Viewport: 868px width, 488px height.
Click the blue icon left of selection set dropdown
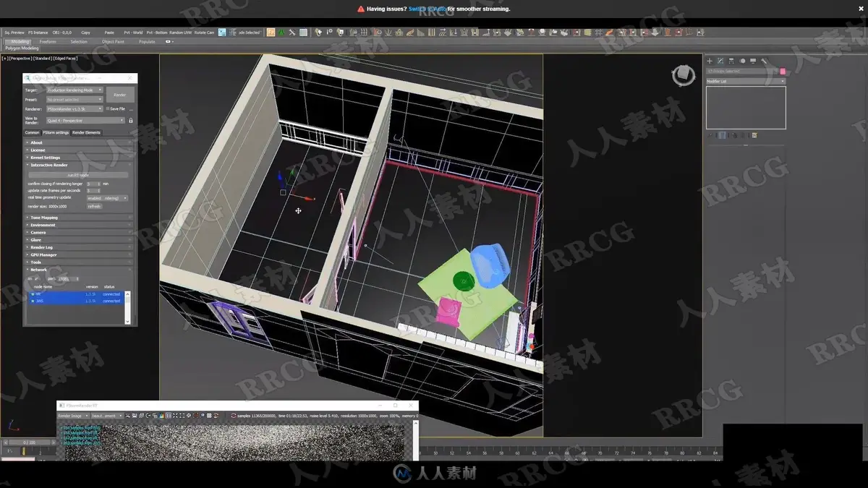pyautogui.click(x=222, y=33)
